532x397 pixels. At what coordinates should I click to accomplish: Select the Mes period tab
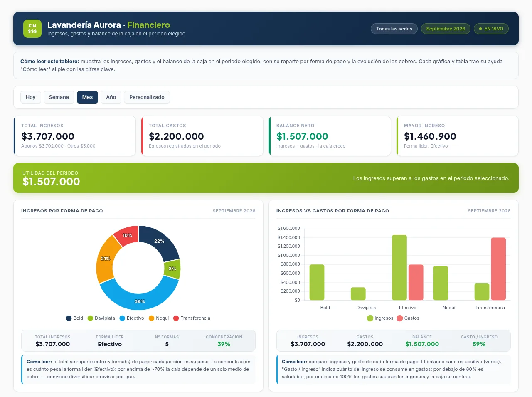click(87, 97)
